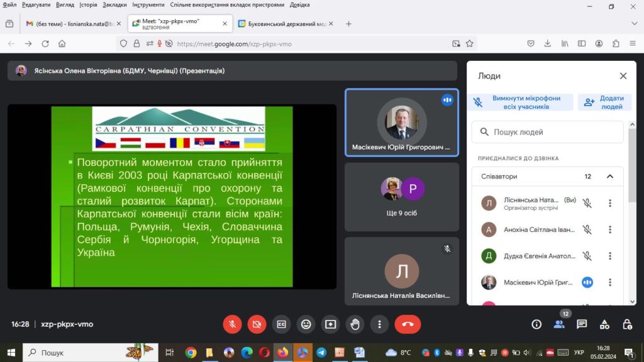This screenshot has width=644, height=362.
Task: Click the Додати людей button
Action: [604, 102]
